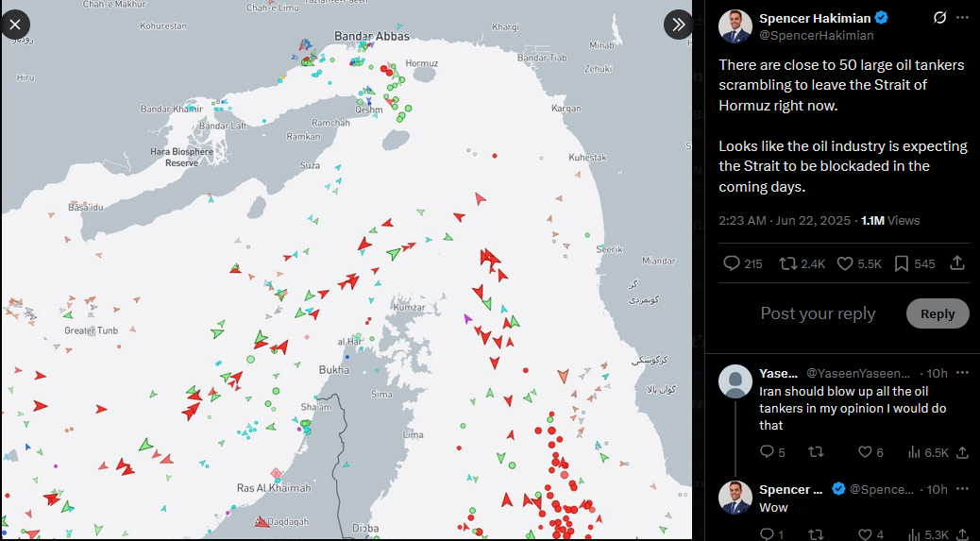Collapse the side panel with double-chevron button
The width and height of the screenshot is (980, 541).
click(x=678, y=25)
